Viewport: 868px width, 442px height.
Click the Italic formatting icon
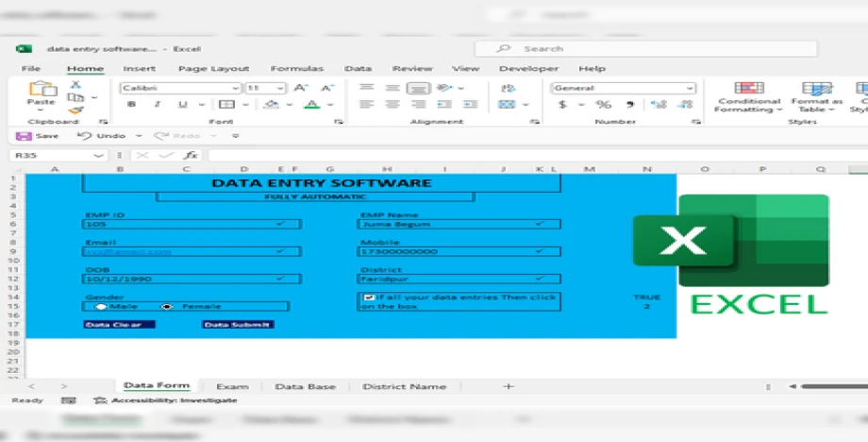click(x=157, y=105)
